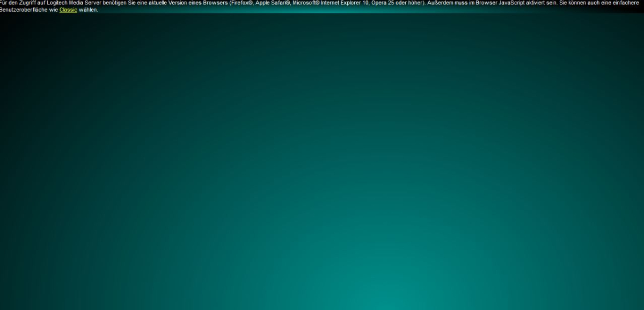Click the word 'einfachere' at line end
The image size is (644, 310).
[x=626, y=3]
